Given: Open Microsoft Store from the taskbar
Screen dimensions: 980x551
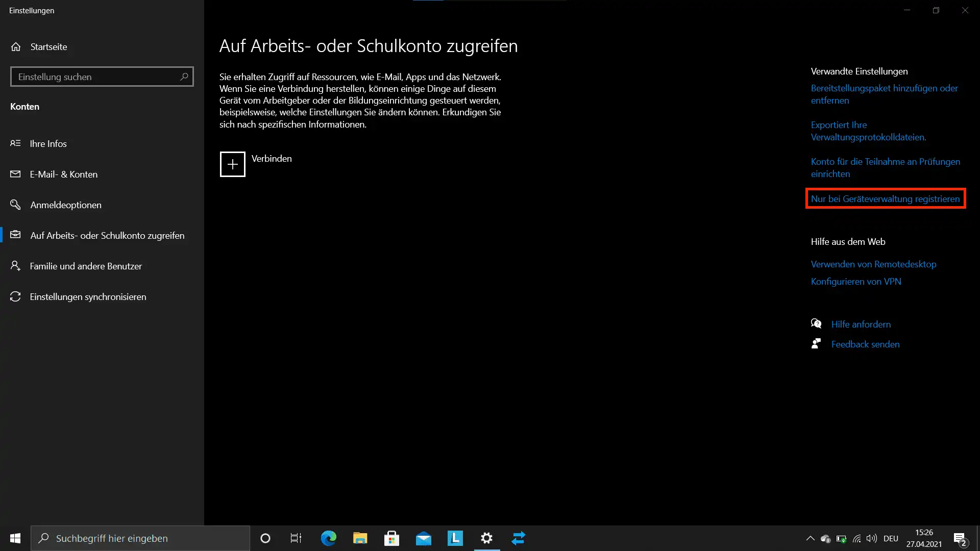Looking at the screenshot, I should (x=391, y=538).
